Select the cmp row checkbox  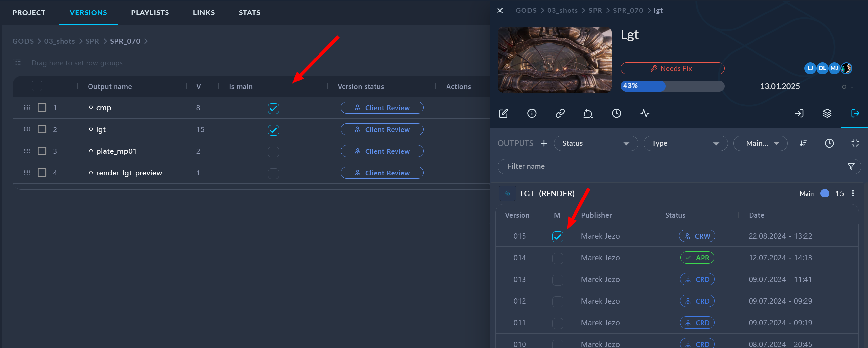[x=42, y=108]
